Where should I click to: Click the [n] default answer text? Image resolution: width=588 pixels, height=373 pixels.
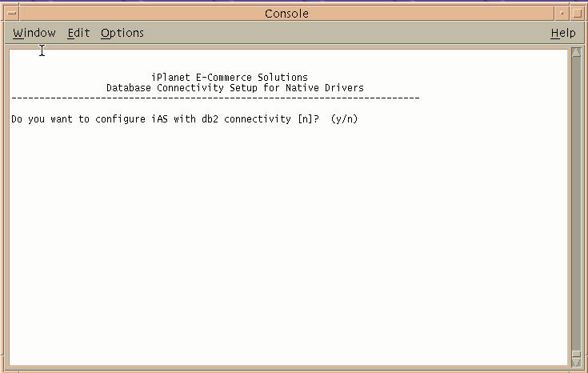pos(305,119)
